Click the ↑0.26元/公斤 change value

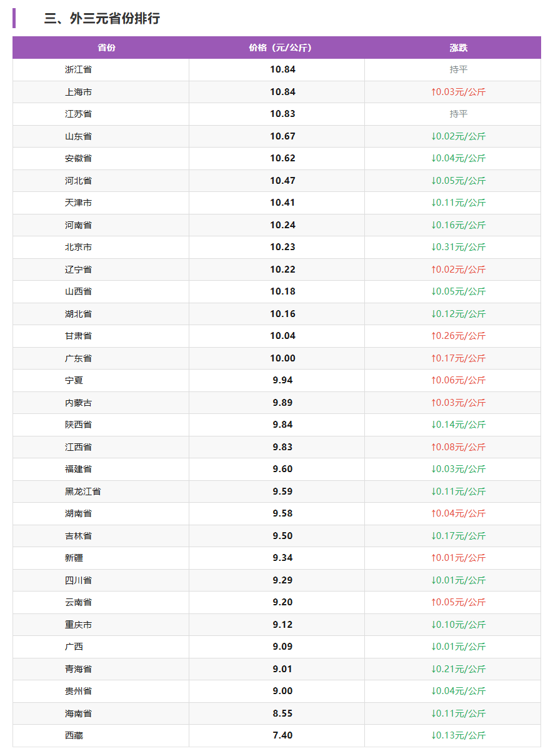458,336
